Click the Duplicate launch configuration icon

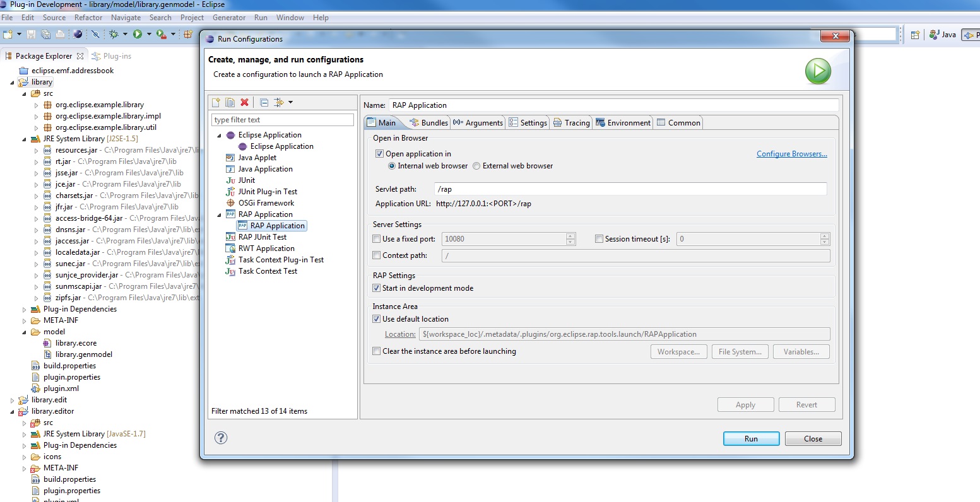click(x=230, y=102)
